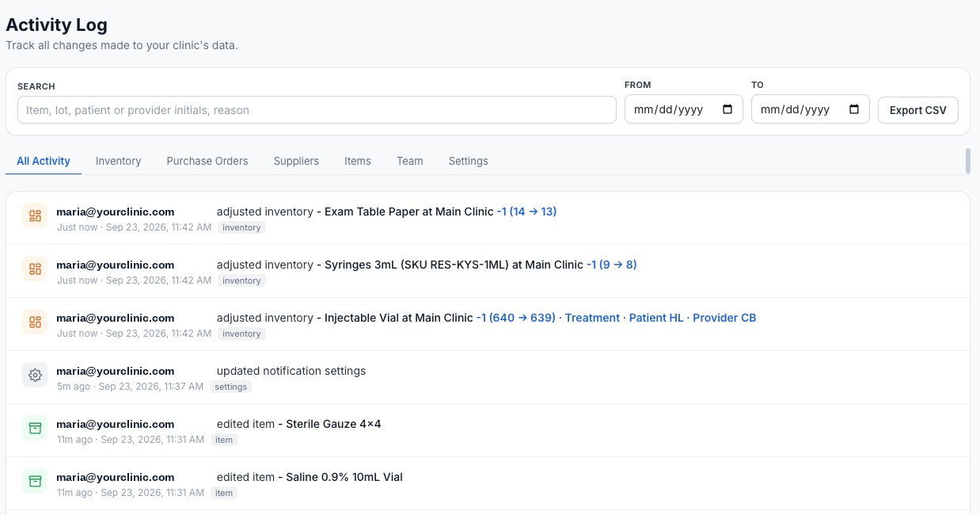Open the To date calendar picker
Screen dimensions: 980x515
click(x=854, y=109)
